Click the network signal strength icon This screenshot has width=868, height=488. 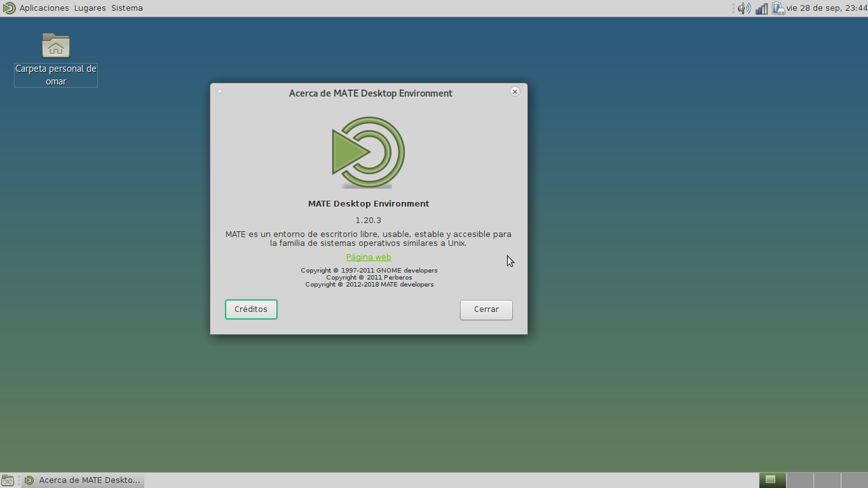(x=762, y=8)
